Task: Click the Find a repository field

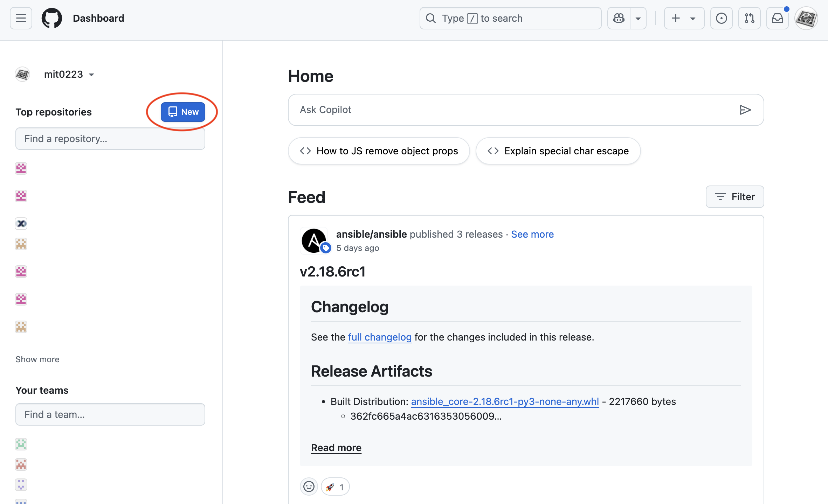Action: click(110, 139)
